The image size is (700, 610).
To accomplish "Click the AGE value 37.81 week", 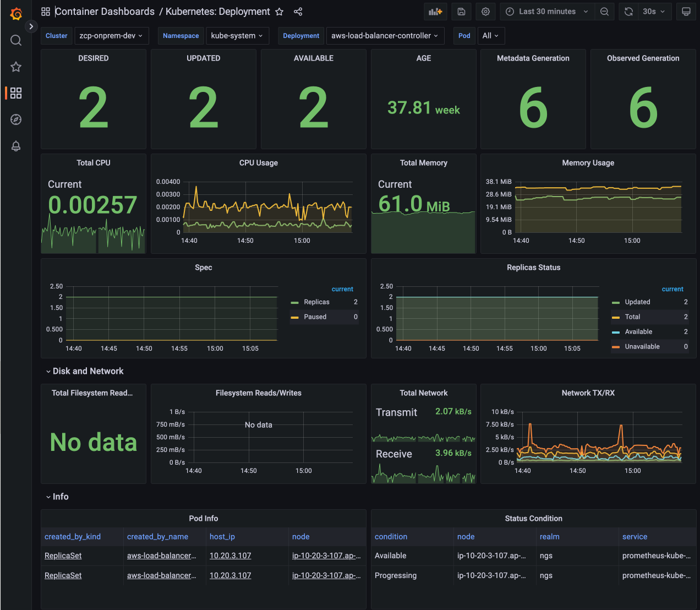I will click(x=424, y=108).
